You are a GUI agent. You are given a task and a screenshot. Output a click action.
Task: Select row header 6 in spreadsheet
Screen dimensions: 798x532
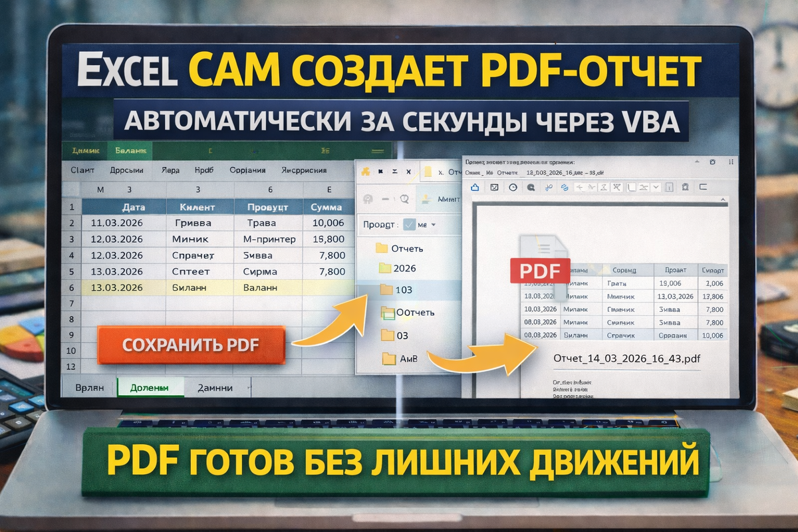(x=71, y=287)
